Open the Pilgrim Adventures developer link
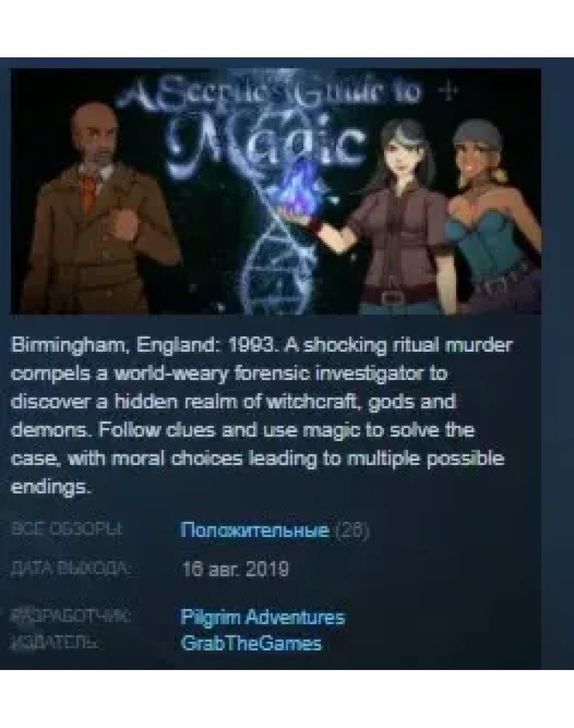 pyautogui.click(x=262, y=618)
